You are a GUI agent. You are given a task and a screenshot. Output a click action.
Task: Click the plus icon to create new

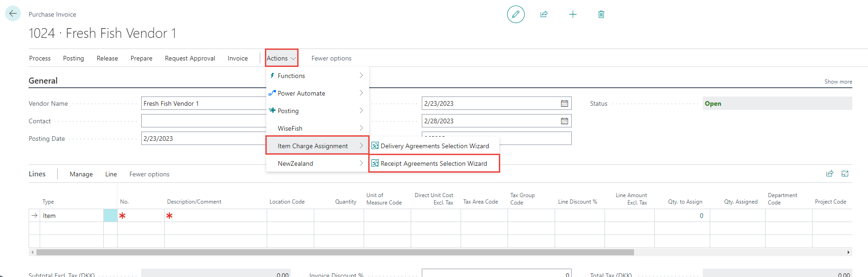573,14
